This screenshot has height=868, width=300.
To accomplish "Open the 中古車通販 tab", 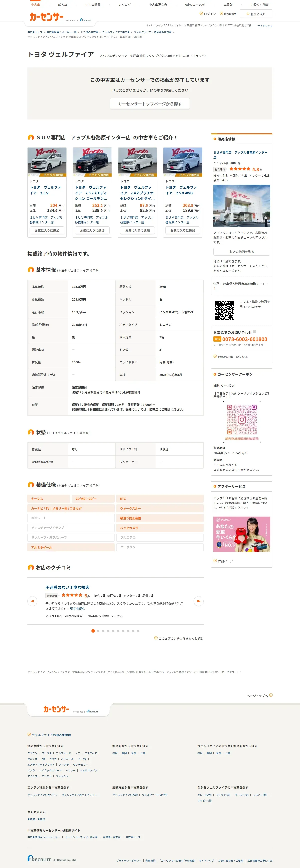I will click(x=93, y=5).
